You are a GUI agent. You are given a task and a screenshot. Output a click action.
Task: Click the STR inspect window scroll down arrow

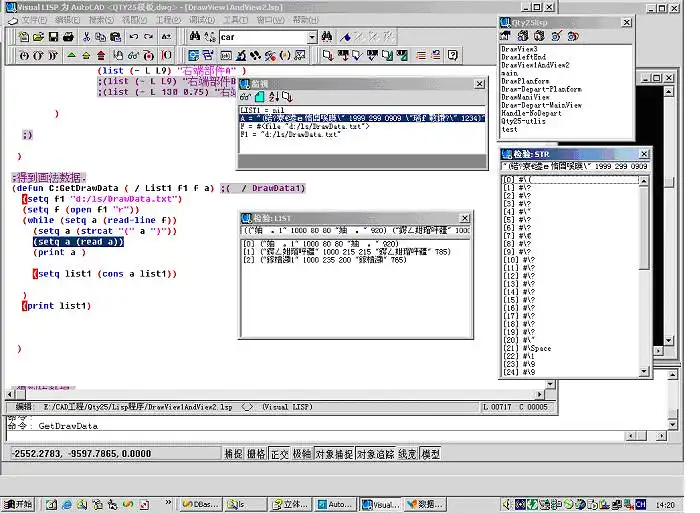click(x=643, y=371)
